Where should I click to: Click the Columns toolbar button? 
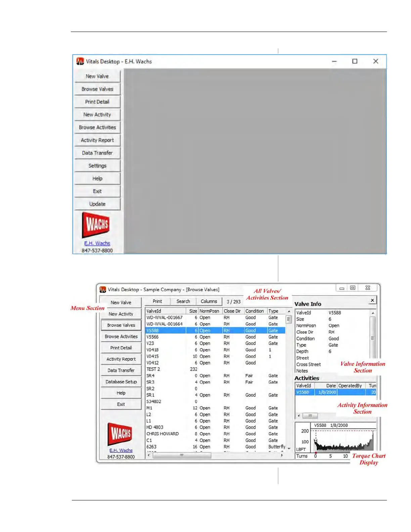(x=209, y=301)
